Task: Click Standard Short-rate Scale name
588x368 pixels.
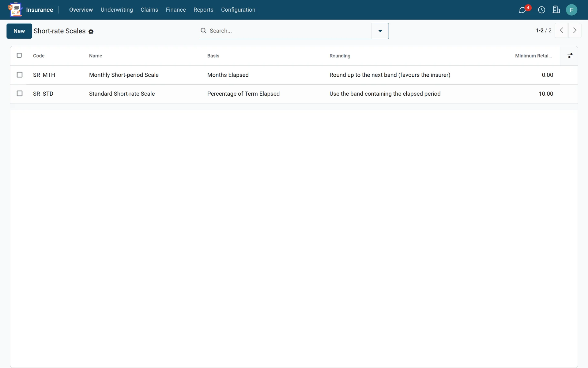Action: (x=122, y=94)
